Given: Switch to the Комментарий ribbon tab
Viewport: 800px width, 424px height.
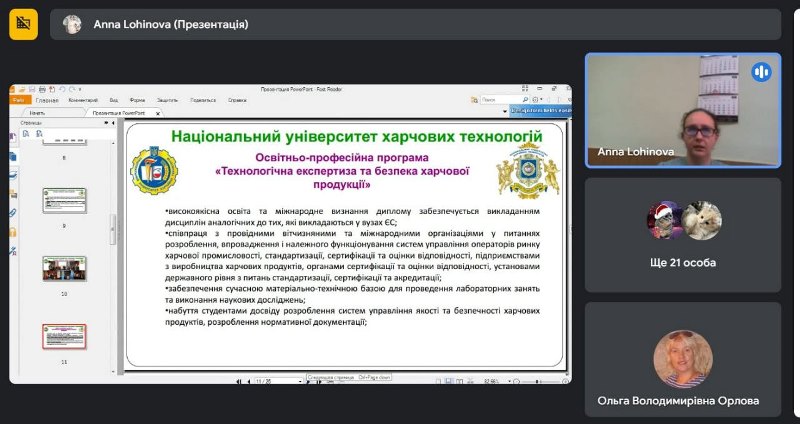Looking at the screenshot, I should [83, 100].
